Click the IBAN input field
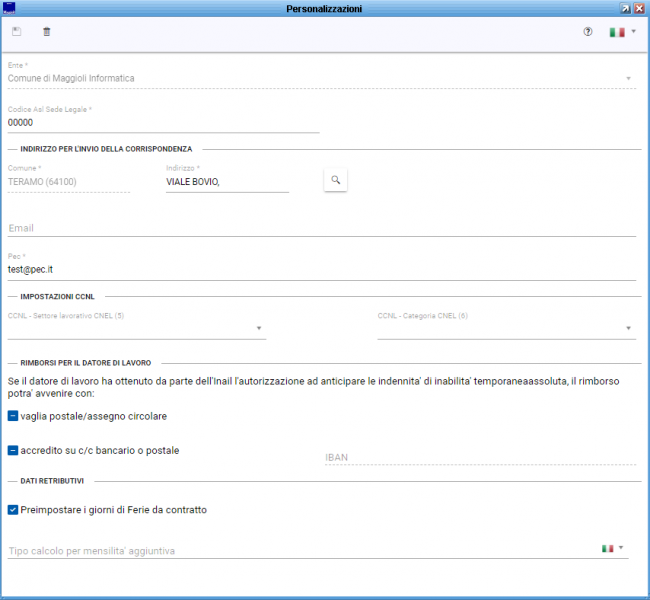 coord(478,458)
